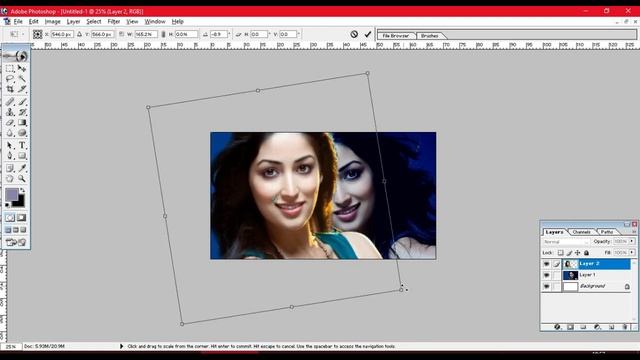Open the View menu
Screen dimensions: 640x360
point(132,22)
